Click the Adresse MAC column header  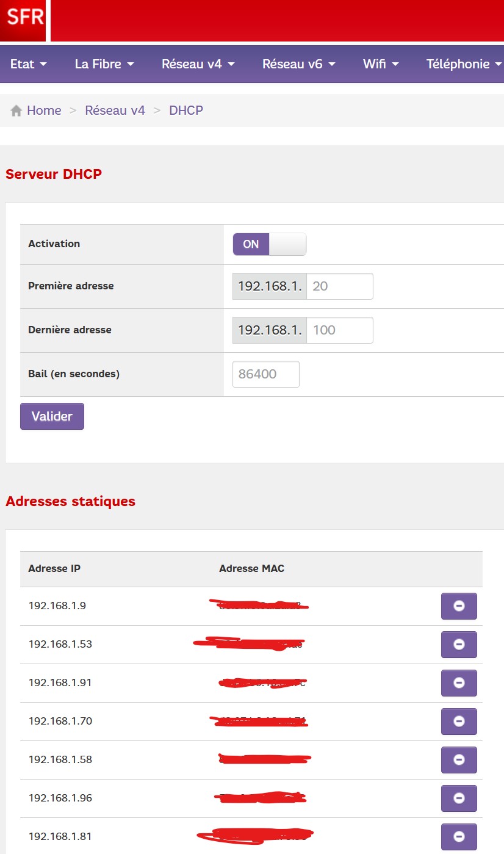tap(251, 569)
